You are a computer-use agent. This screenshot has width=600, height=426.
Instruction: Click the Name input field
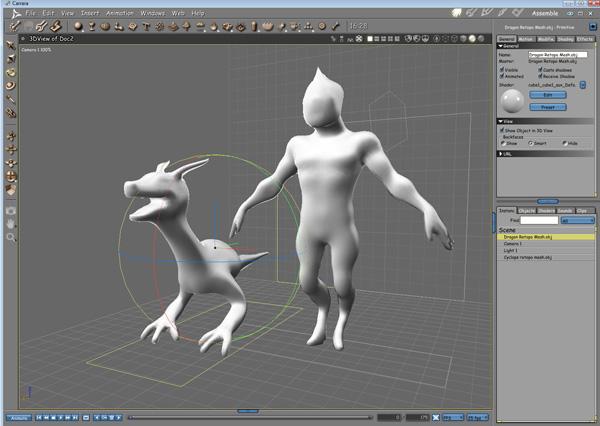point(558,55)
